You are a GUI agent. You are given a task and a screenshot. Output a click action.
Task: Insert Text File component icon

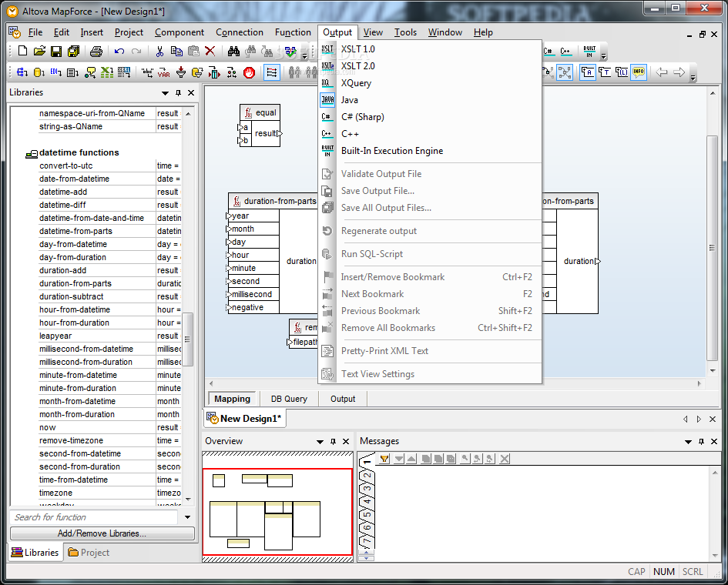click(73, 72)
